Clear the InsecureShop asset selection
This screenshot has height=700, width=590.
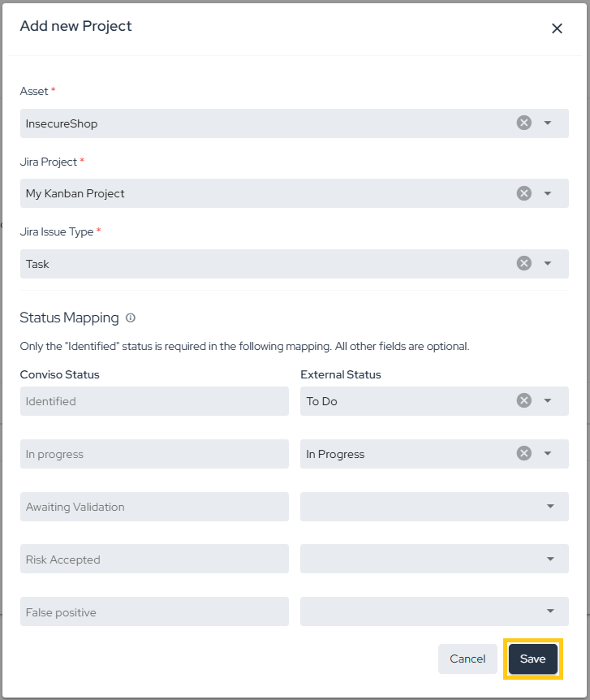(x=524, y=123)
